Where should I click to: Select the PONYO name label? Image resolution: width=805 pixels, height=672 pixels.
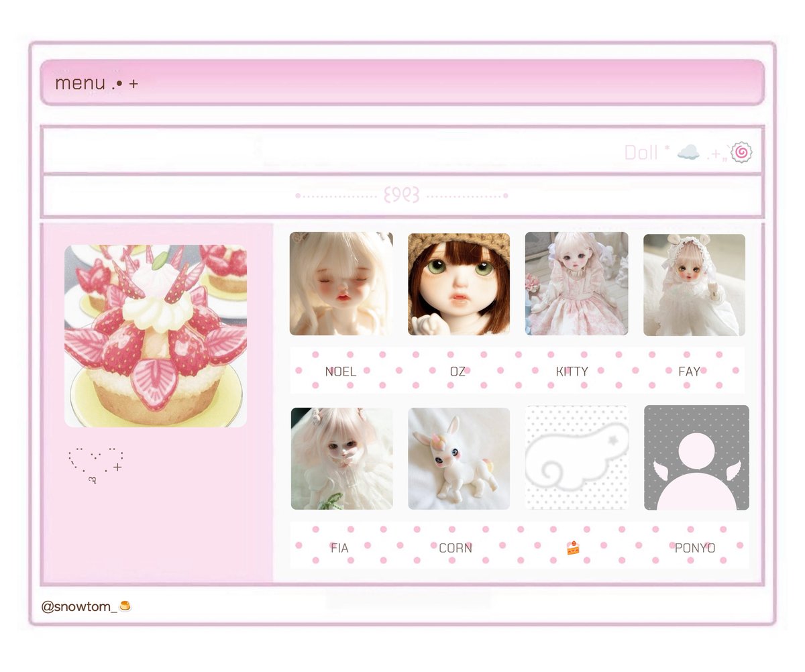tap(695, 548)
